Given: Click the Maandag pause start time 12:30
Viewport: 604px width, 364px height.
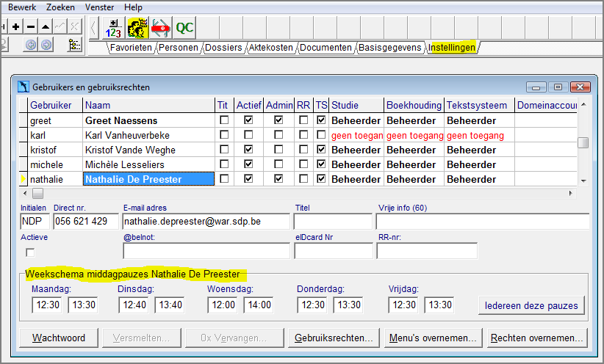Looking at the screenshot, I should [x=47, y=305].
